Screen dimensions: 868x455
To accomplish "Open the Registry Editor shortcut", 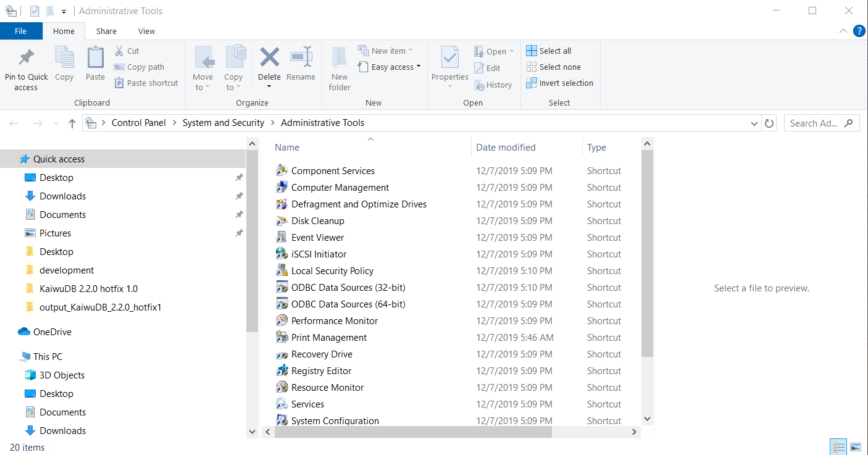I will 321,371.
